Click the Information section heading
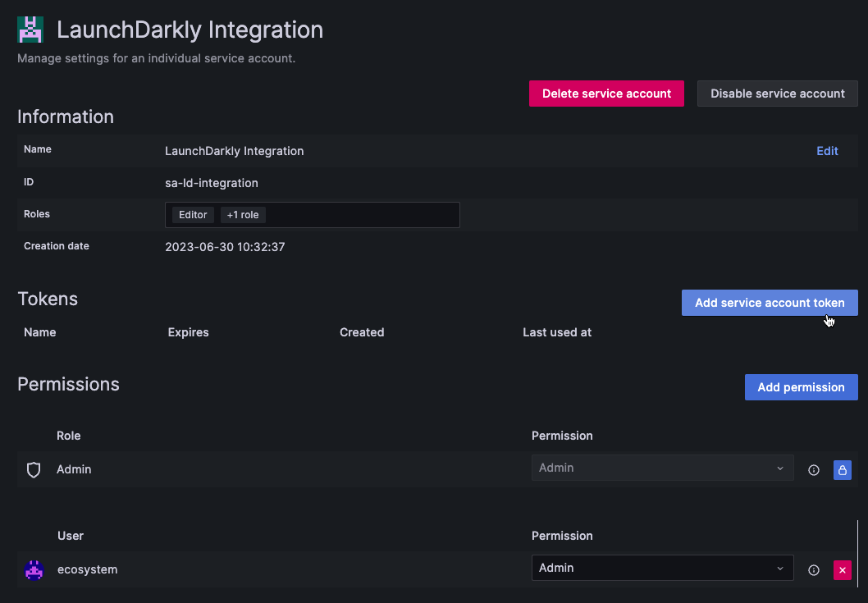Viewport: 868px width, 603px height. coord(66,116)
